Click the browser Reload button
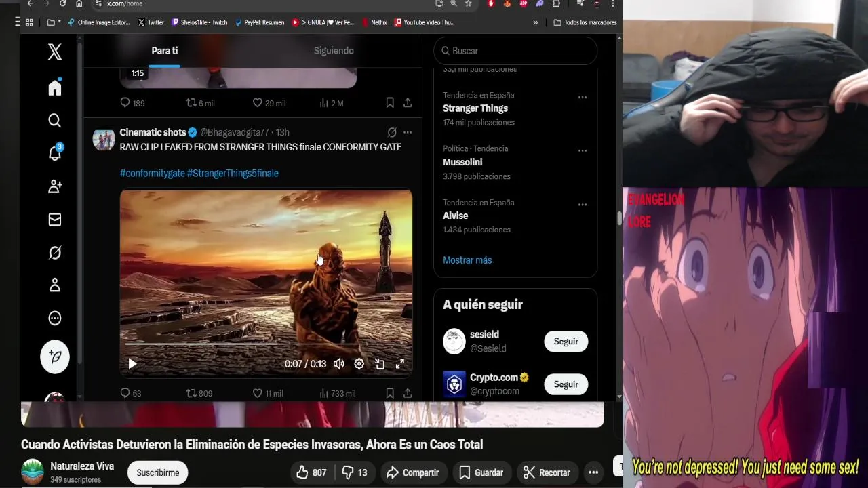The height and width of the screenshot is (488, 868). click(62, 3)
